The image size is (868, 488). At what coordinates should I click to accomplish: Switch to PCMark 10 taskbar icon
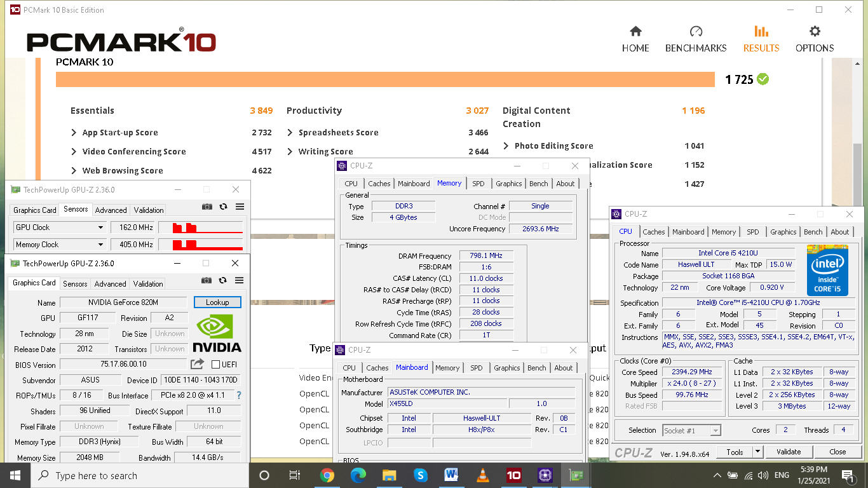coord(513,475)
